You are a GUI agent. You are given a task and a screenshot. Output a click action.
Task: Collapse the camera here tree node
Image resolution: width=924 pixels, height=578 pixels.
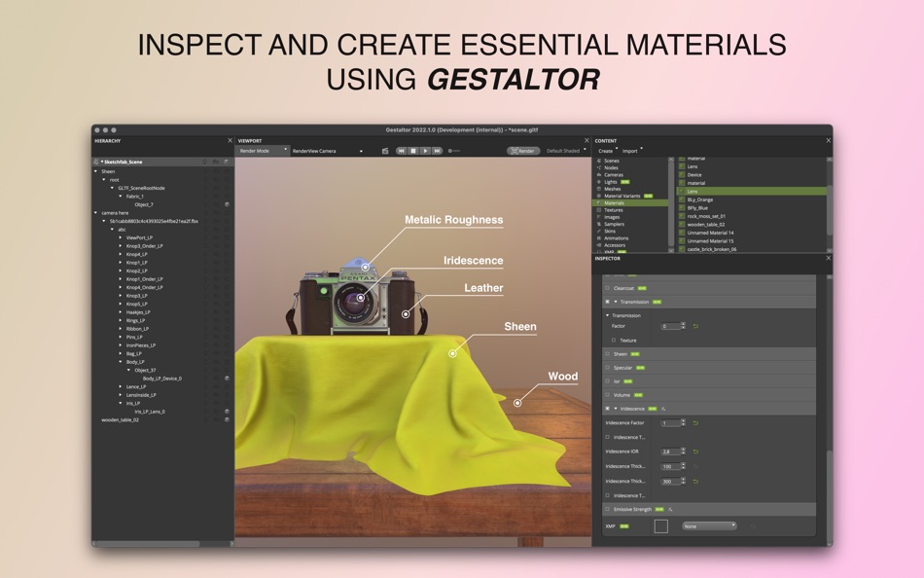click(95, 213)
